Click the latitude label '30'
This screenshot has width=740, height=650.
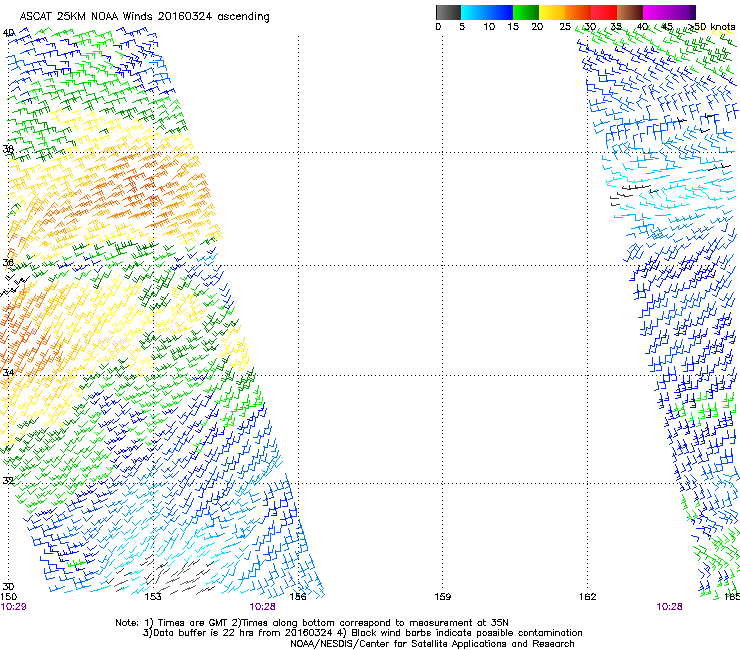8,586
